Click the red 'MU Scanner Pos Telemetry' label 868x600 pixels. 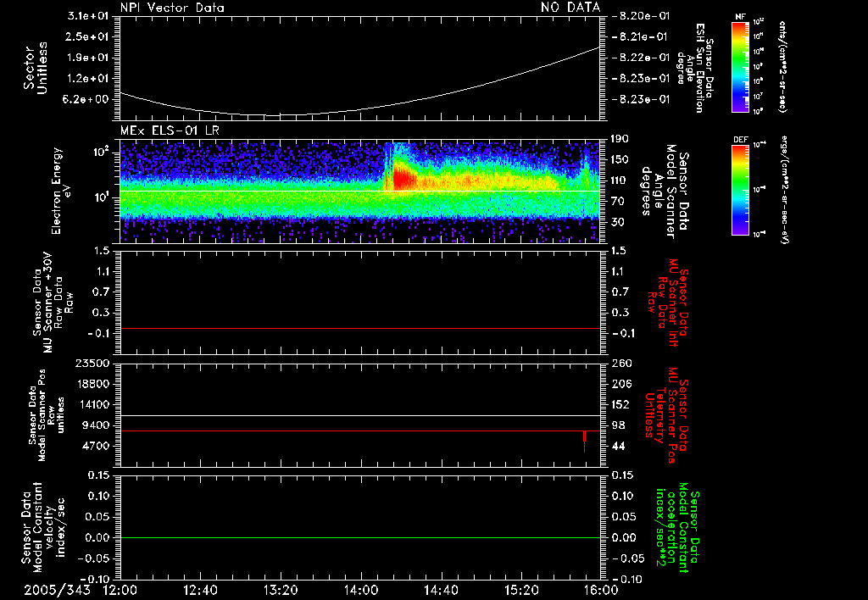[x=667, y=415]
